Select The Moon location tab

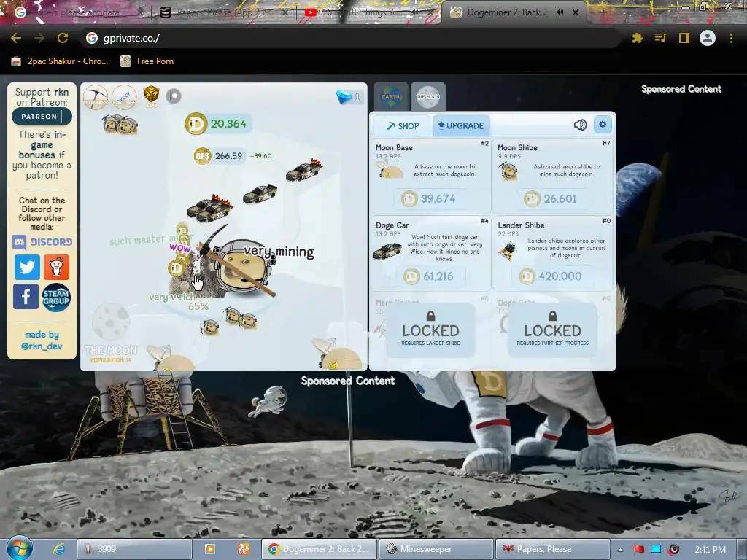(x=428, y=97)
